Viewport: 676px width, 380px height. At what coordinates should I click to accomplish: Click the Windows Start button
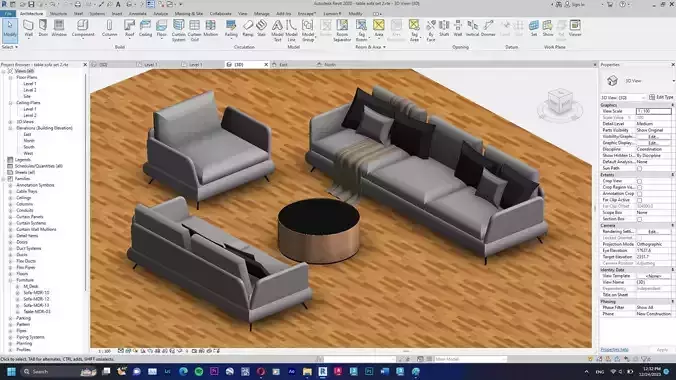coord(11,371)
